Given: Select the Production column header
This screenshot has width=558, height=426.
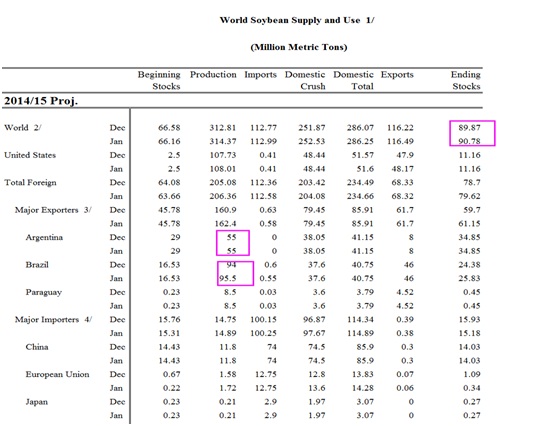Looking at the screenshot, I should (213, 75).
